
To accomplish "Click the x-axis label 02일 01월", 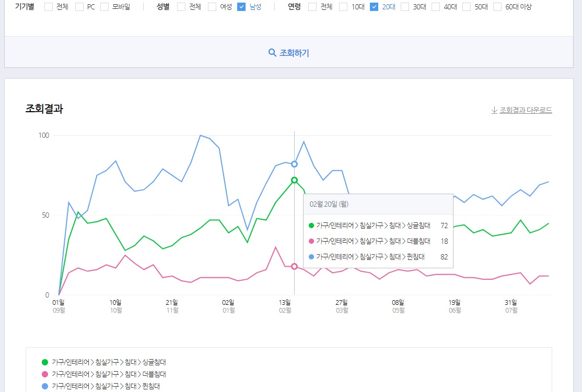I will 229,306.
